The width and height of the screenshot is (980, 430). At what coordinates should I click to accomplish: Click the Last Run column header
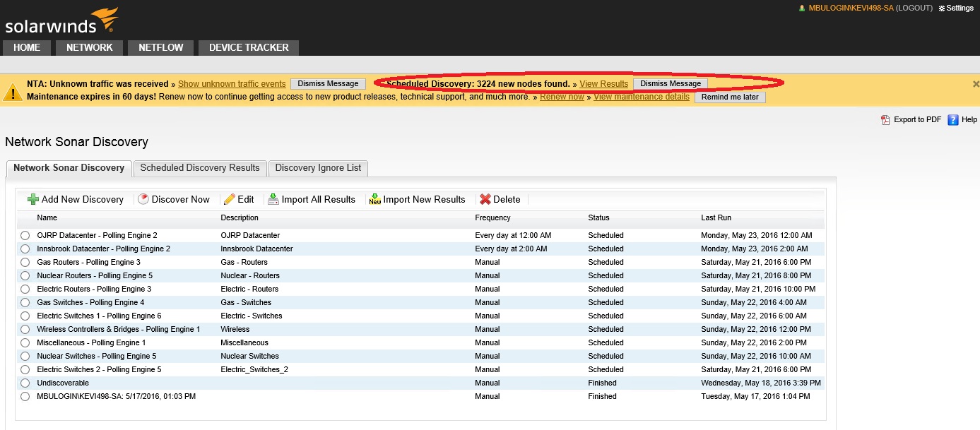tap(716, 218)
